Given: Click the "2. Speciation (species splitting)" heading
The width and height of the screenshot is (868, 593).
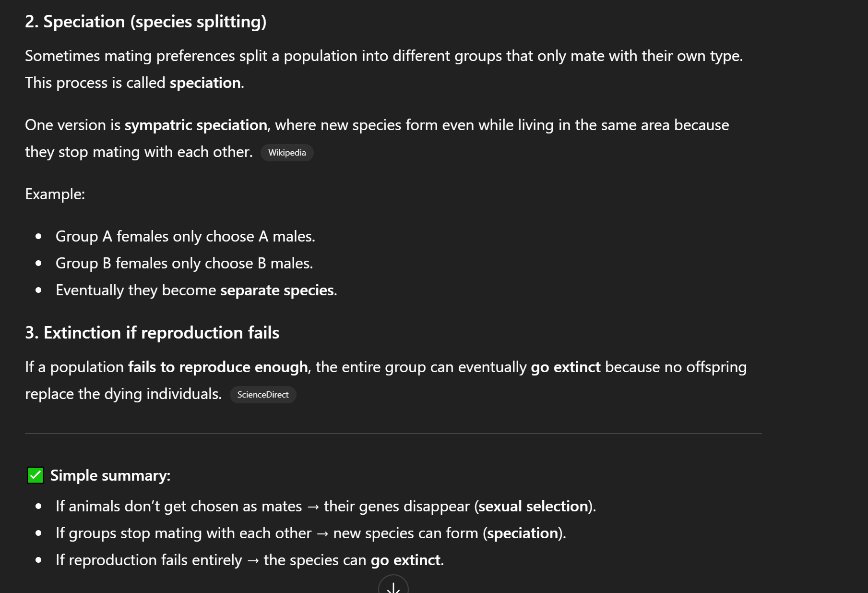Looking at the screenshot, I should [x=145, y=22].
